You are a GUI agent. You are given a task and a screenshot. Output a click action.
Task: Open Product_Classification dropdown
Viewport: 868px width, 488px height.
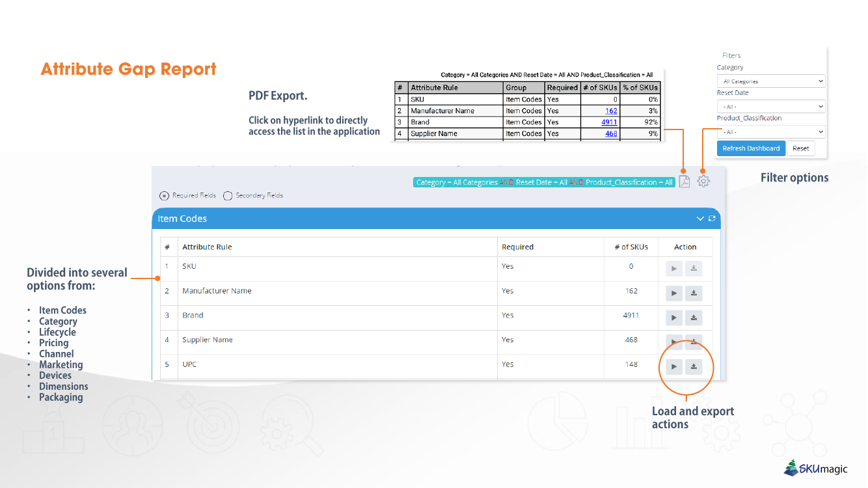[x=771, y=131]
